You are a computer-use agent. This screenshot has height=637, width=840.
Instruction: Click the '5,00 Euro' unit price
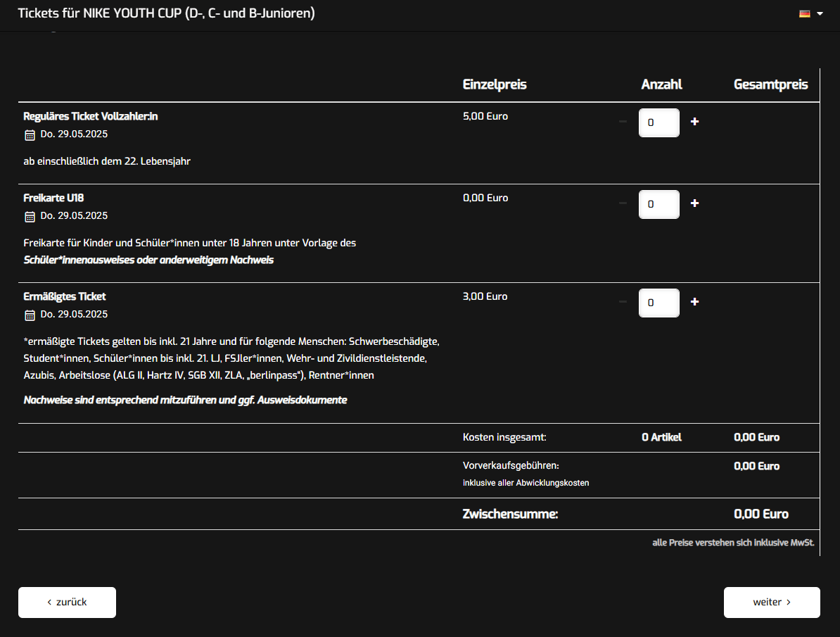point(485,116)
